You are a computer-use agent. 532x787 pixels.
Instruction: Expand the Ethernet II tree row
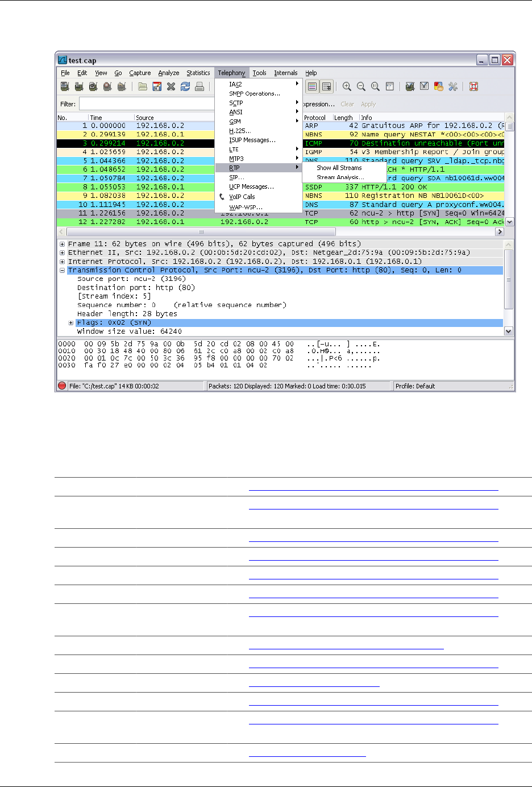click(62, 252)
